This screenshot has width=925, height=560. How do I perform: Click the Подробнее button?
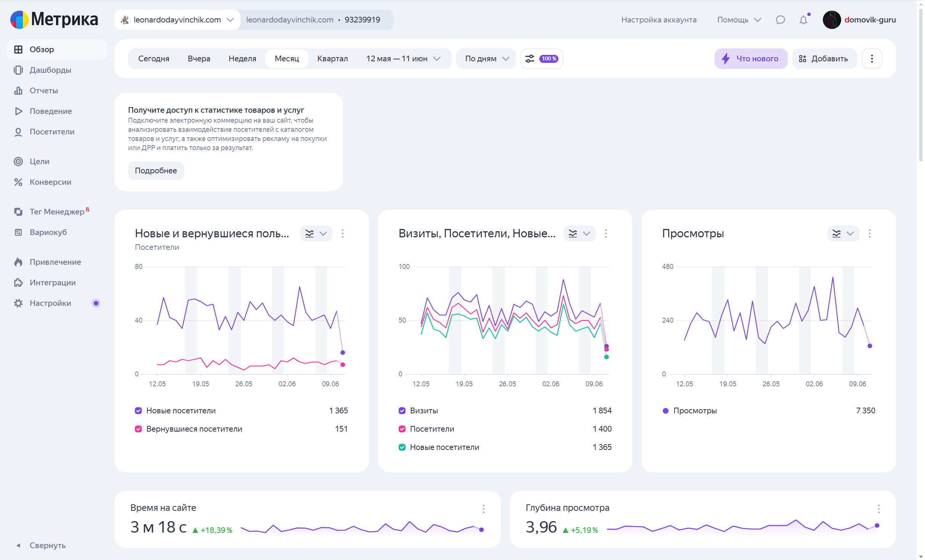coord(156,171)
